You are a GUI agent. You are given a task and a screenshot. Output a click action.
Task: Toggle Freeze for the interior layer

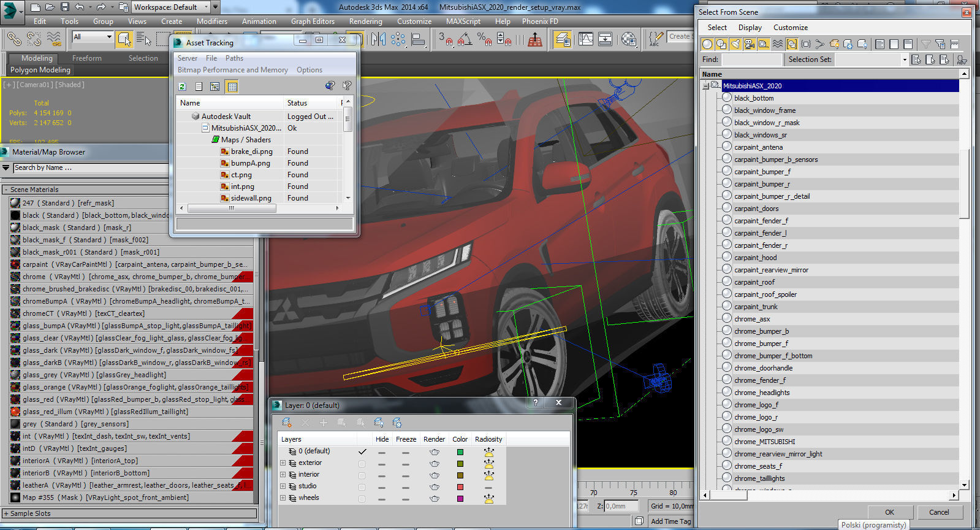tap(405, 475)
